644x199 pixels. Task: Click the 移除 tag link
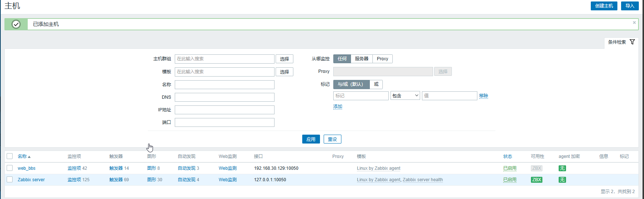click(x=484, y=96)
